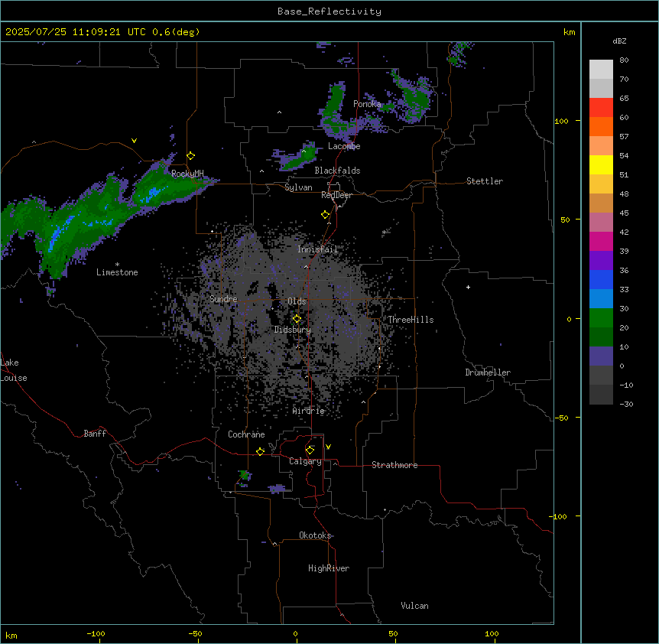Select the bright green swatch in dBZ legend
The height and width of the screenshot is (644, 659).
[x=601, y=318]
